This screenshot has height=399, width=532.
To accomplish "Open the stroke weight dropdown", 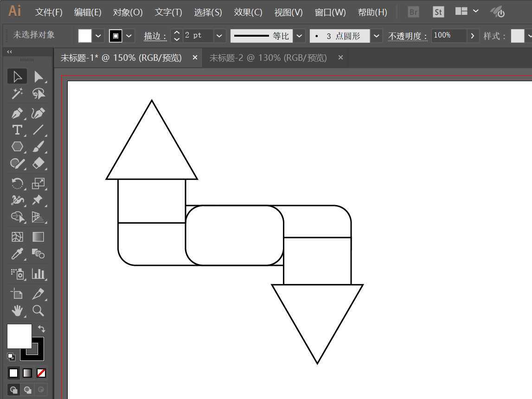I will click(219, 35).
